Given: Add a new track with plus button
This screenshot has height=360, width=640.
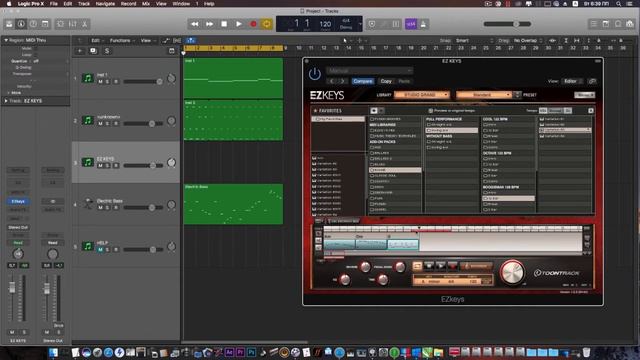Looking at the screenshot, I should point(80,51).
